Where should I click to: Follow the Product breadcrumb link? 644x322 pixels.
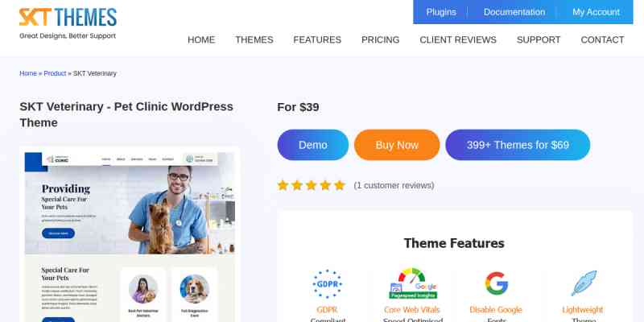[55, 73]
